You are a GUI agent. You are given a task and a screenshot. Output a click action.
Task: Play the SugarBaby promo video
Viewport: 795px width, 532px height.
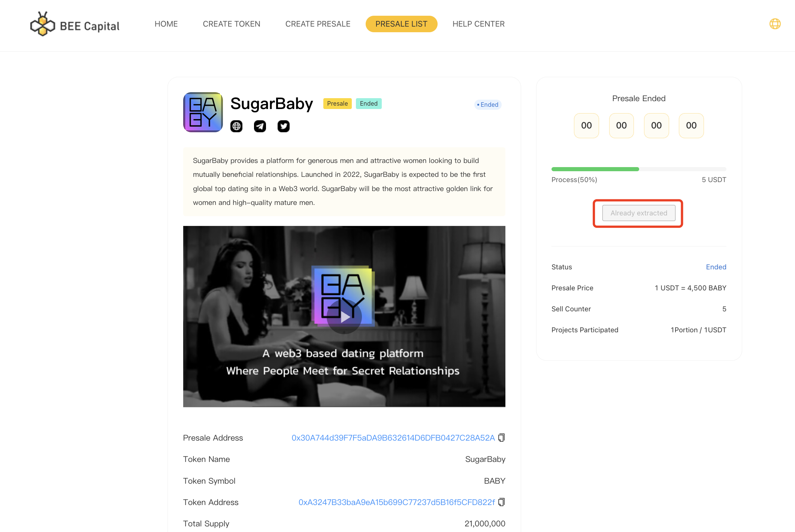pos(344,317)
